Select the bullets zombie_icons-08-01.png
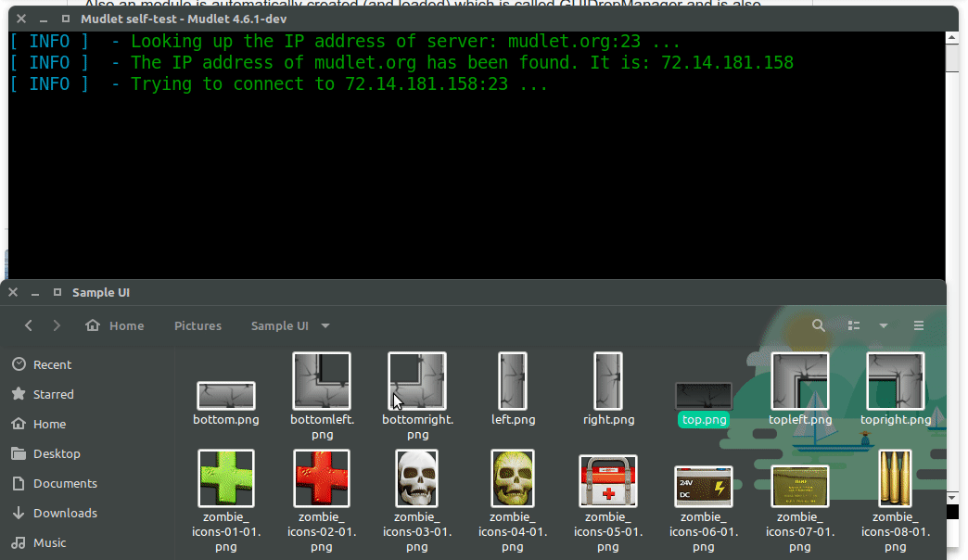 [x=895, y=478]
